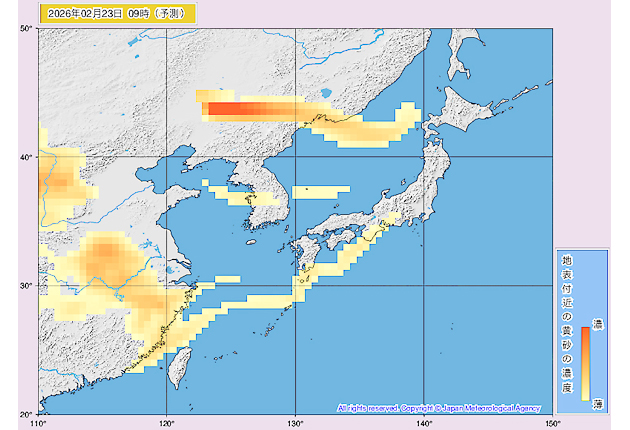
Task: Select the 薄 (thin) legend label
Action: point(598,402)
